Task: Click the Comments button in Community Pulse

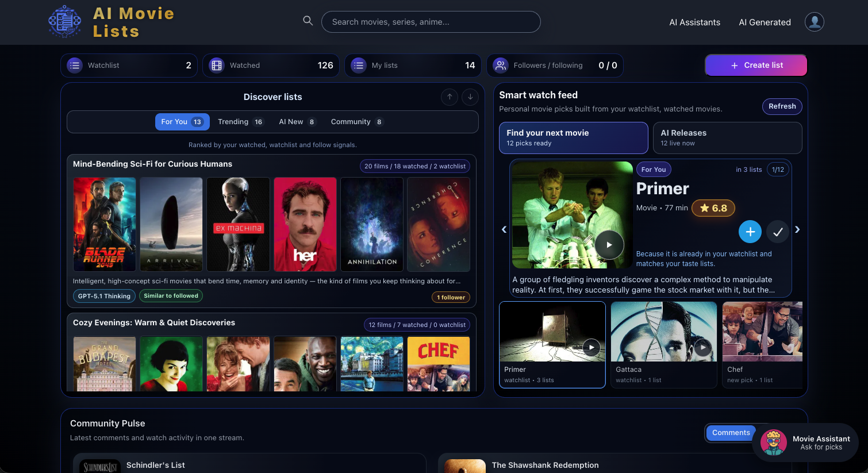Action: (x=731, y=433)
